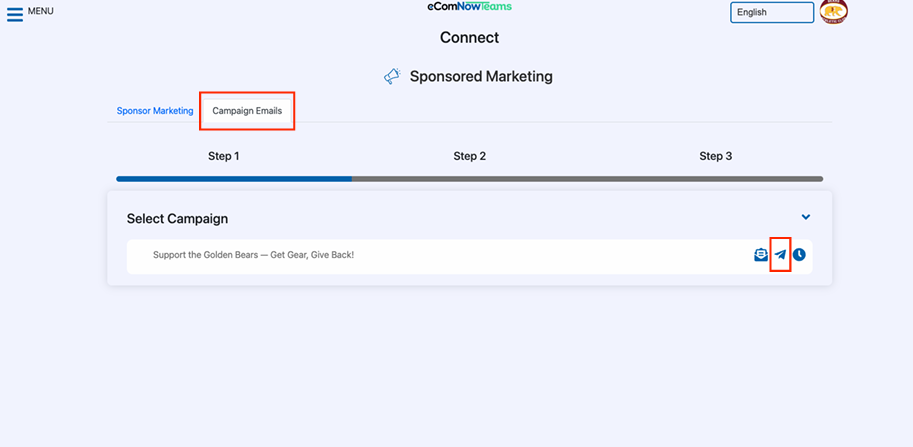Image resolution: width=913 pixels, height=447 pixels.
Task: Switch to the Sponsor Marketing tab
Action: tap(155, 111)
